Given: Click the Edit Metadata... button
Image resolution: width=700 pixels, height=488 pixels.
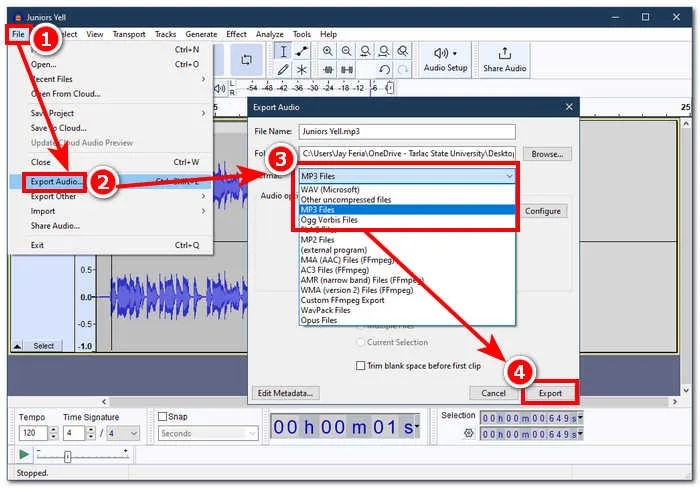Looking at the screenshot, I should point(286,393).
